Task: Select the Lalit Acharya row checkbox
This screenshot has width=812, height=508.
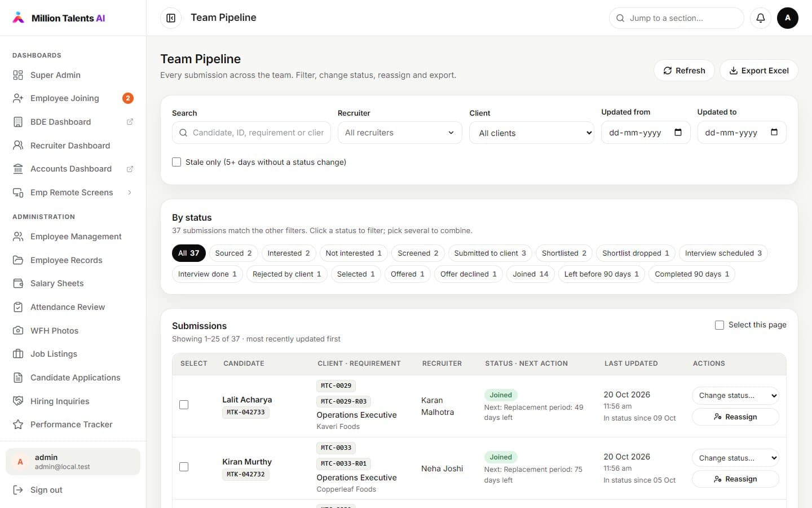Action: 184,405
